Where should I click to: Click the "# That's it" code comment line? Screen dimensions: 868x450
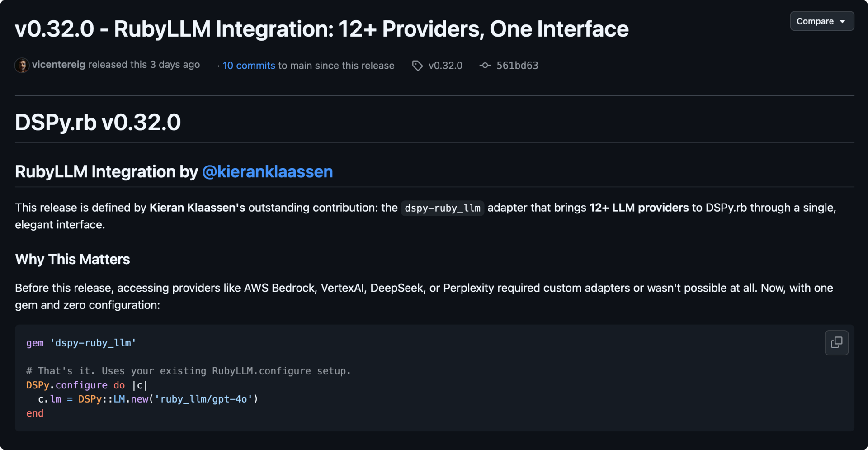[188, 371]
